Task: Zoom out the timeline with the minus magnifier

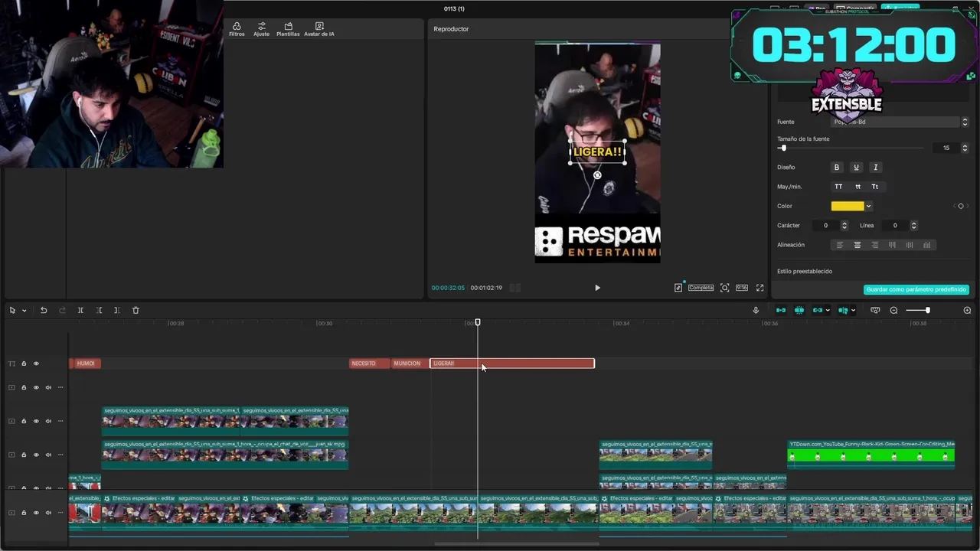Action: [x=893, y=310]
